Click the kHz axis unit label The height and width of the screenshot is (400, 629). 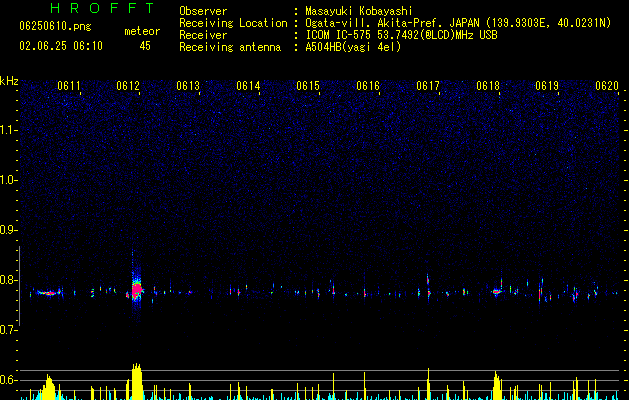pos(9,81)
